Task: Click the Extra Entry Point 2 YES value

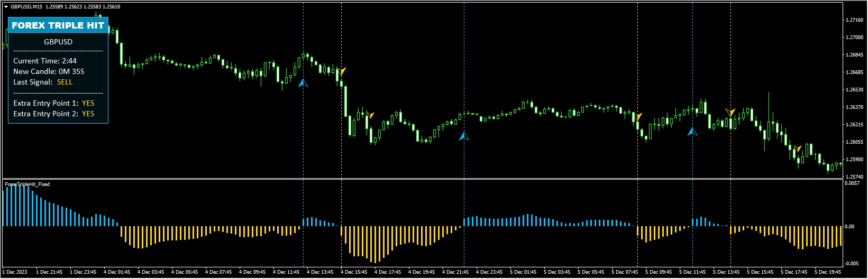Action: (x=88, y=114)
